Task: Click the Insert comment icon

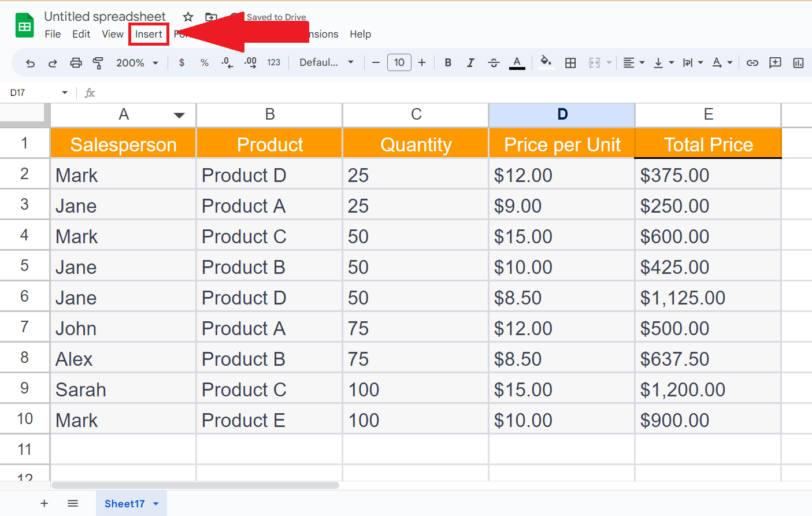Action: coord(776,63)
